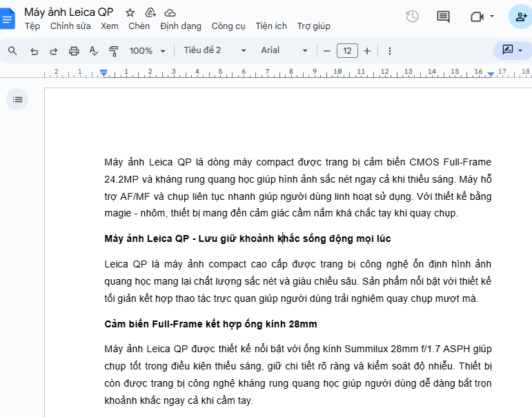Decrease font size with minus button
Screen dimensions: 532x417
tap(327, 51)
